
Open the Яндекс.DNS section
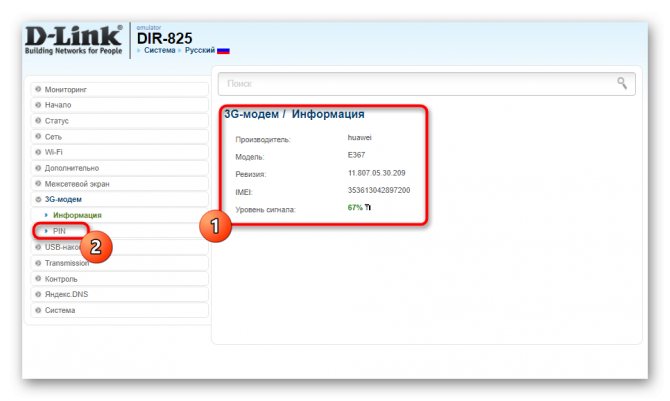click(66, 294)
